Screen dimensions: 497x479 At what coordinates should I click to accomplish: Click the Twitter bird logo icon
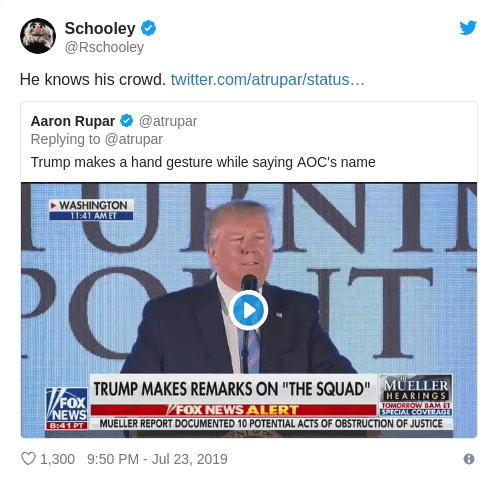coord(468,28)
